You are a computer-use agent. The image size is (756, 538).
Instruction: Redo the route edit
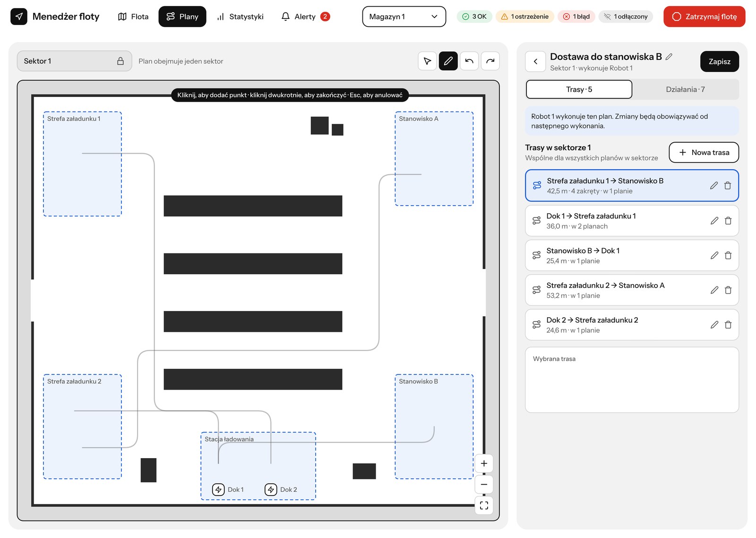click(490, 61)
